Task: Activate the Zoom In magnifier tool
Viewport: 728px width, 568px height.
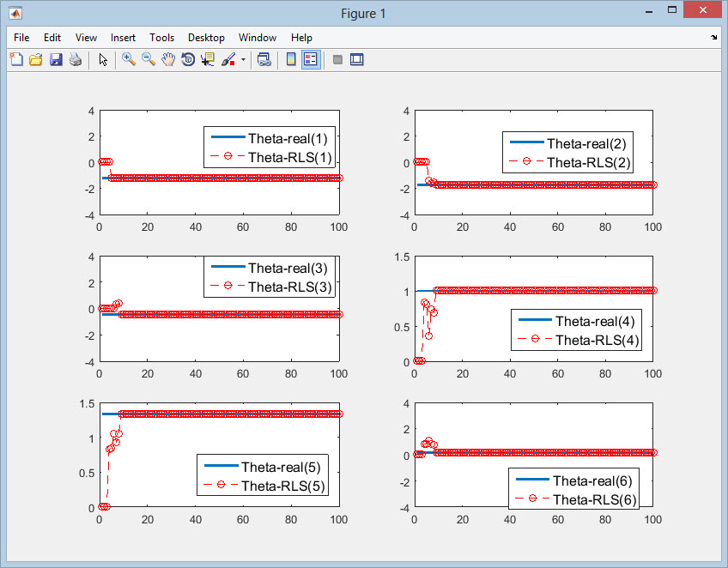Action: click(x=129, y=59)
